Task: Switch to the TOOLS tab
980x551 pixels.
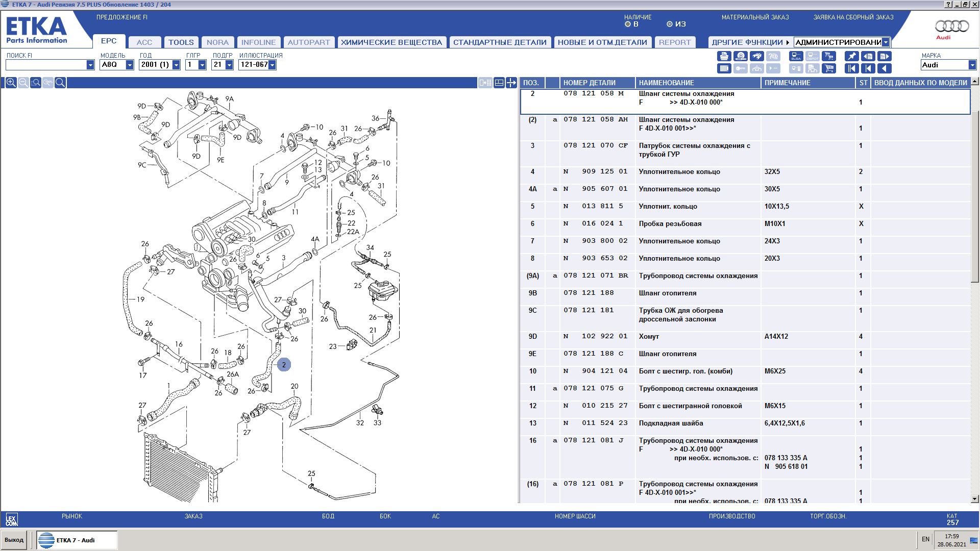Action: [x=181, y=42]
